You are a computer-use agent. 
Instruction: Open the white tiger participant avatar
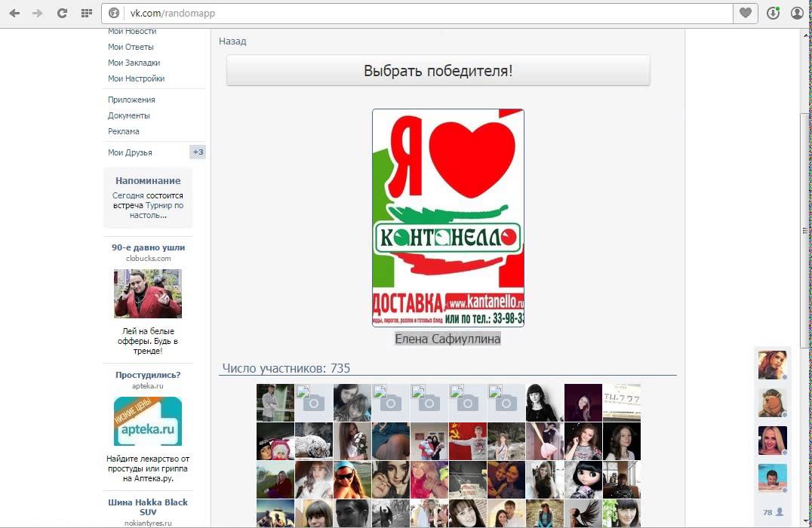click(x=313, y=441)
